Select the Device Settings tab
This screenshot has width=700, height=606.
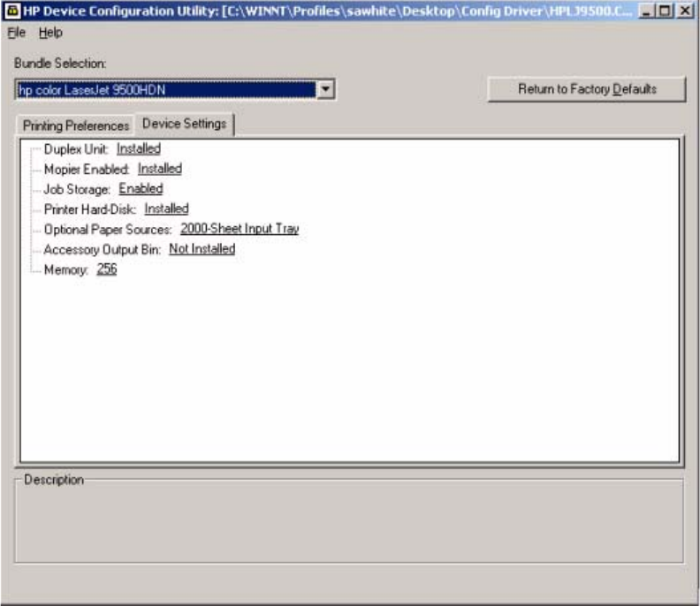(185, 124)
